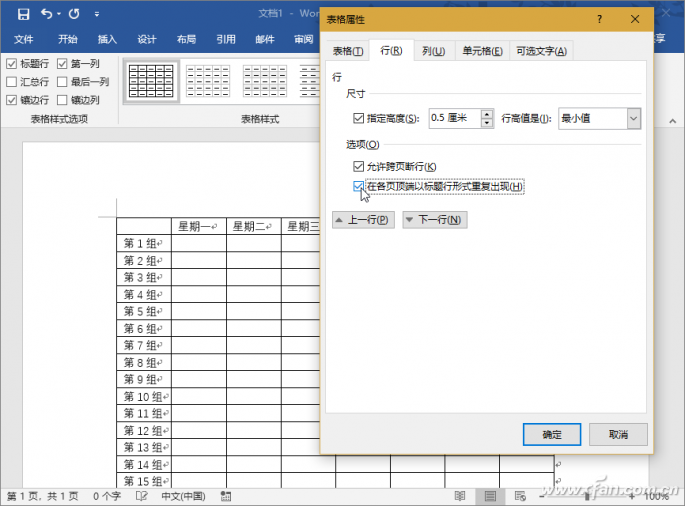Uncheck 允许跨页断行 option
Screen dimensions: 685x506
click(358, 166)
